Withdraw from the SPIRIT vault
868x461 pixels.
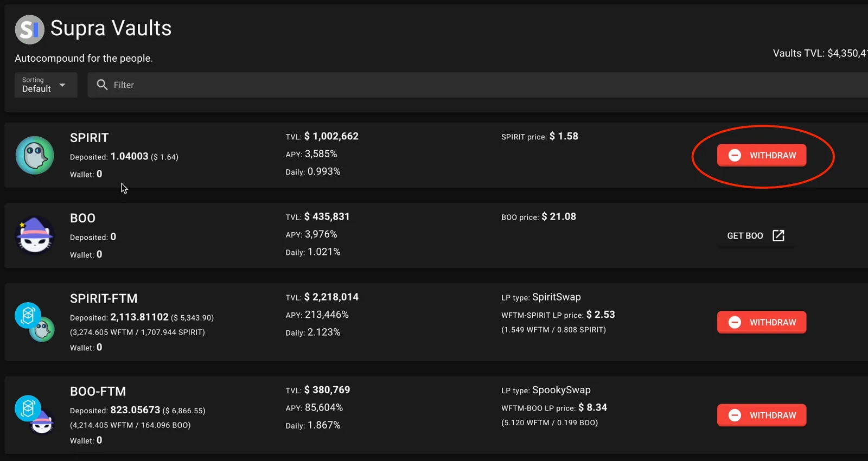pyautogui.click(x=762, y=155)
